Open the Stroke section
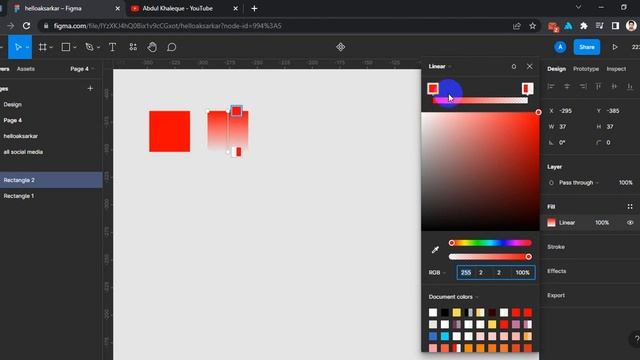This screenshot has height=360, width=640. 556,247
